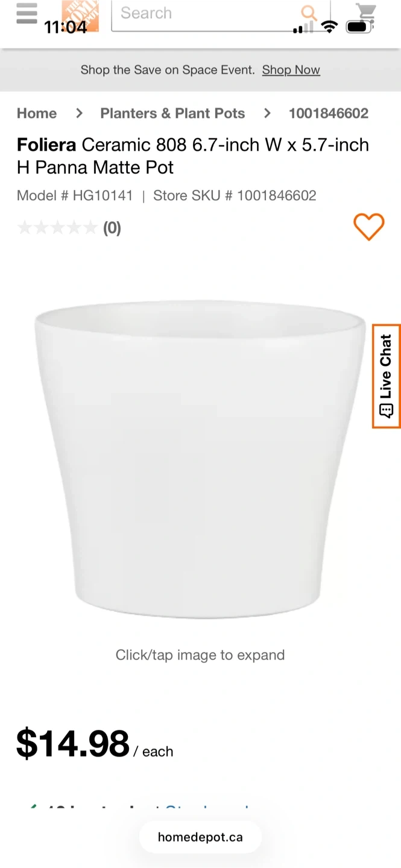This screenshot has width=401, height=868.
Task: Follow the Shop Now link
Action: click(291, 70)
